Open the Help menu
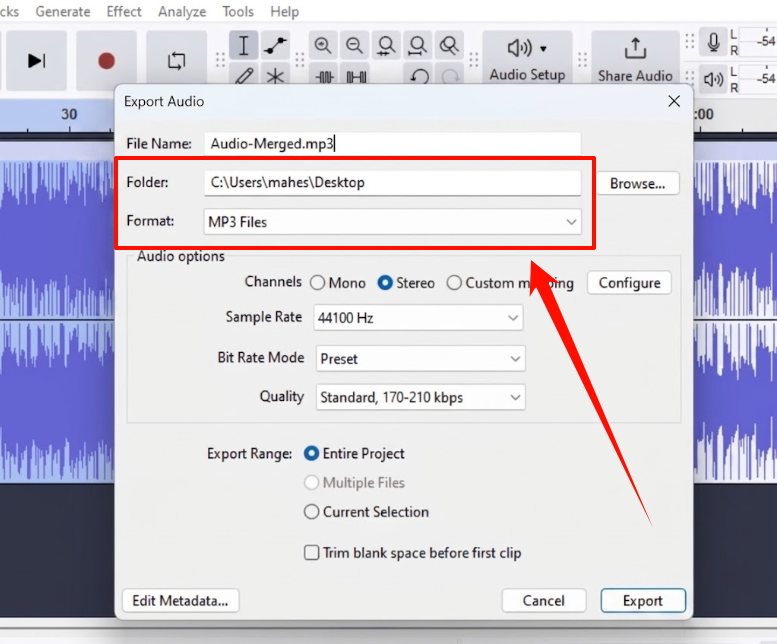This screenshot has width=777, height=644. click(284, 11)
